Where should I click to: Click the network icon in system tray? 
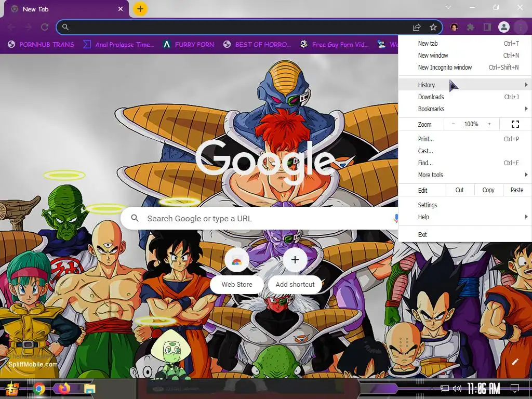pyautogui.click(x=445, y=389)
